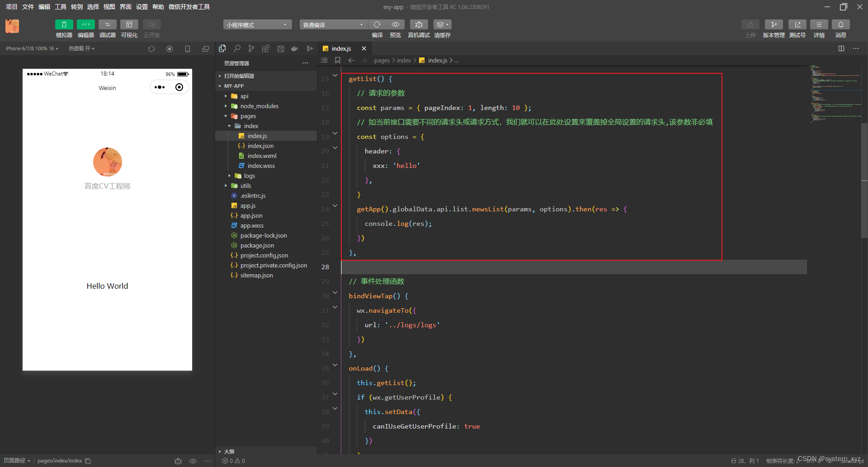Click the cloud development button

pos(152,24)
